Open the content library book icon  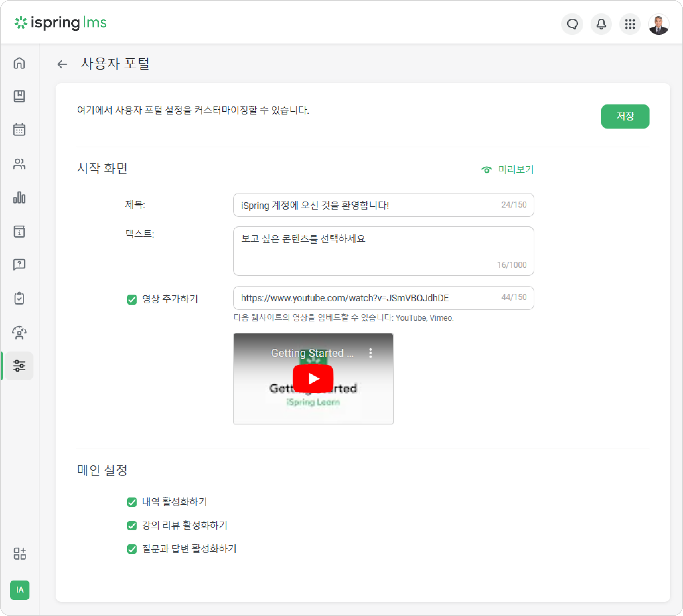19,96
